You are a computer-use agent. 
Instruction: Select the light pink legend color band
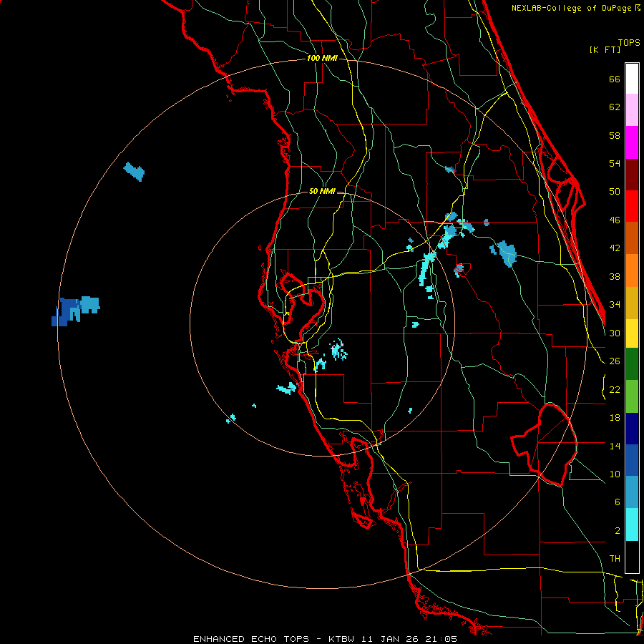pyautogui.click(x=632, y=110)
